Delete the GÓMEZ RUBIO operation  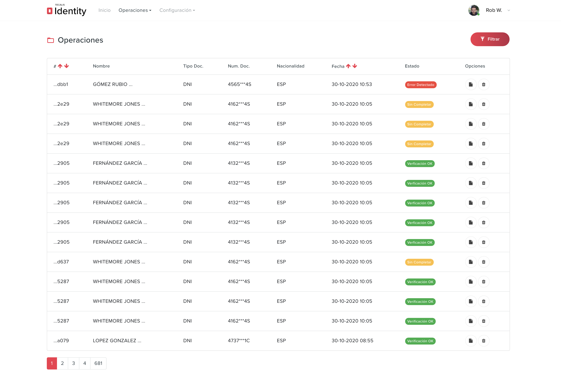pyautogui.click(x=483, y=85)
